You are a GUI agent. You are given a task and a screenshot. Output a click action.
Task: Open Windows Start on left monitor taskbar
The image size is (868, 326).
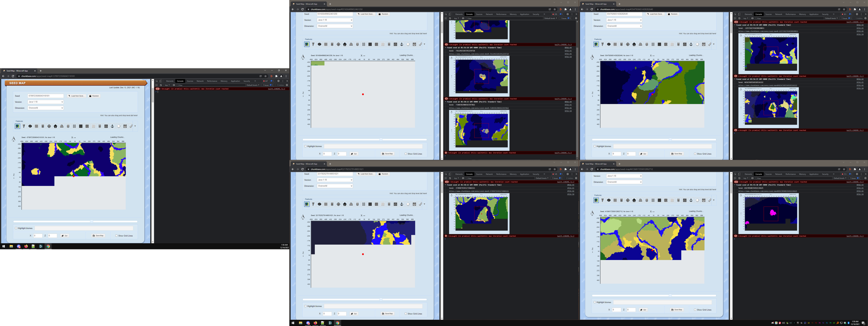click(x=4, y=246)
